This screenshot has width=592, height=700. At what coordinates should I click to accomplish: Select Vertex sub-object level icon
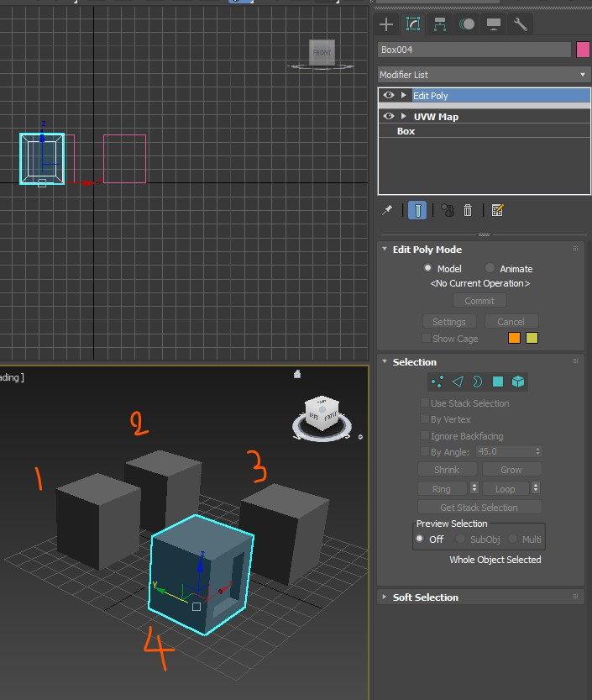pyautogui.click(x=437, y=382)
